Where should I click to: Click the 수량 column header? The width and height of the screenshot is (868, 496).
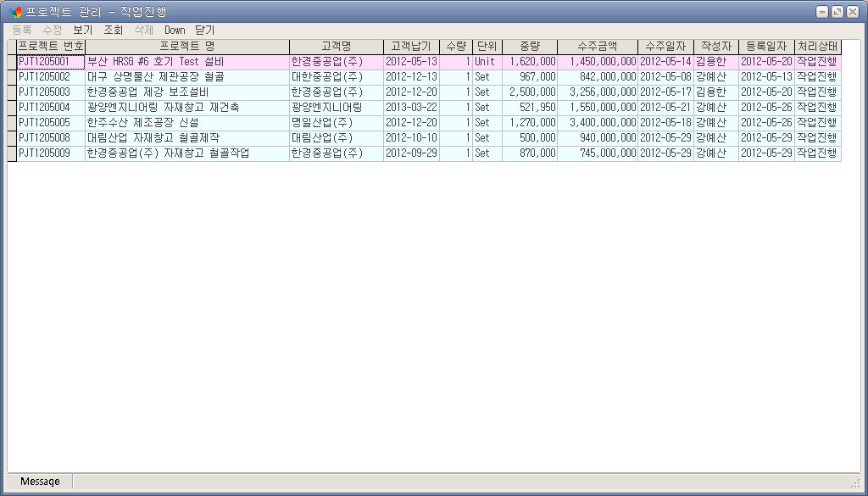pyautogui.click(x=456, y=47)
